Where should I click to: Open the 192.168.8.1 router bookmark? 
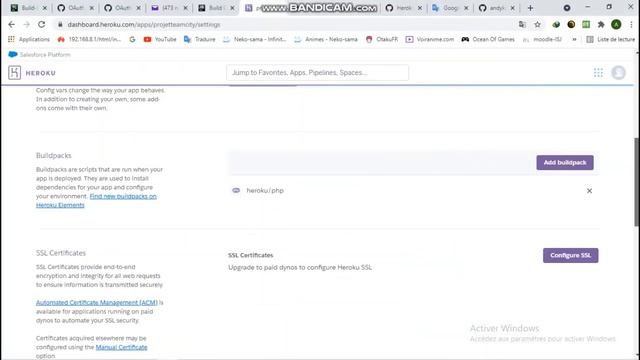pyautogui.click(x=89, y=39)
